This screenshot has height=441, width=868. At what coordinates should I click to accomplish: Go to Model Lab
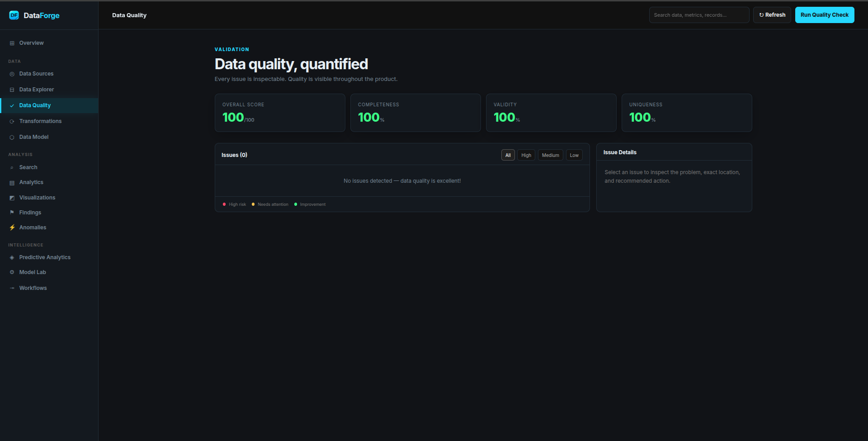[49, 272]
